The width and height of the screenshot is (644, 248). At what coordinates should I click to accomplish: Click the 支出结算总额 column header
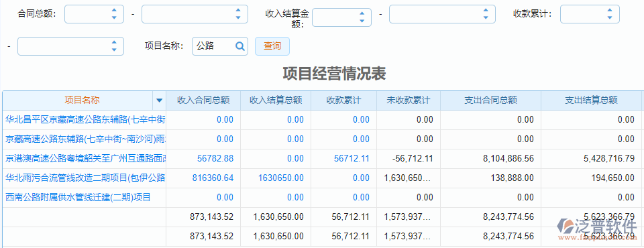(592, 100)
